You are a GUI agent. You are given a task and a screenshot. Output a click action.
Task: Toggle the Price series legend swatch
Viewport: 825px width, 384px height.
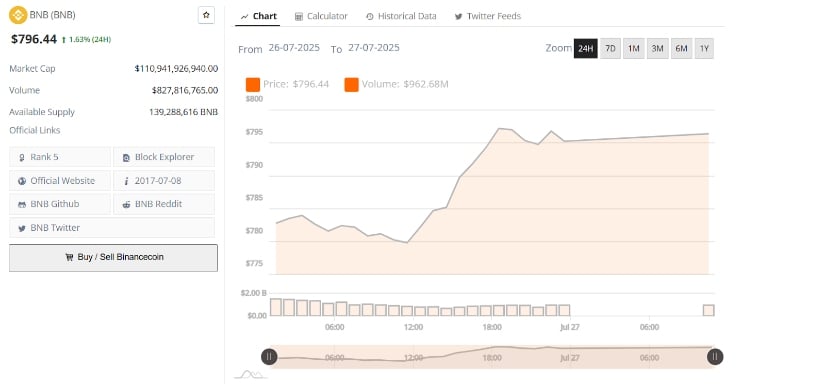pyautogui.click(x=253, y=84)
